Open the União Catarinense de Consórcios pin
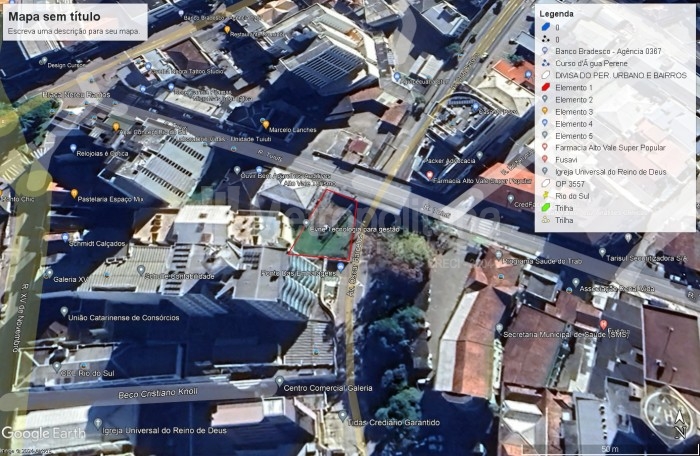 point(64,311)
